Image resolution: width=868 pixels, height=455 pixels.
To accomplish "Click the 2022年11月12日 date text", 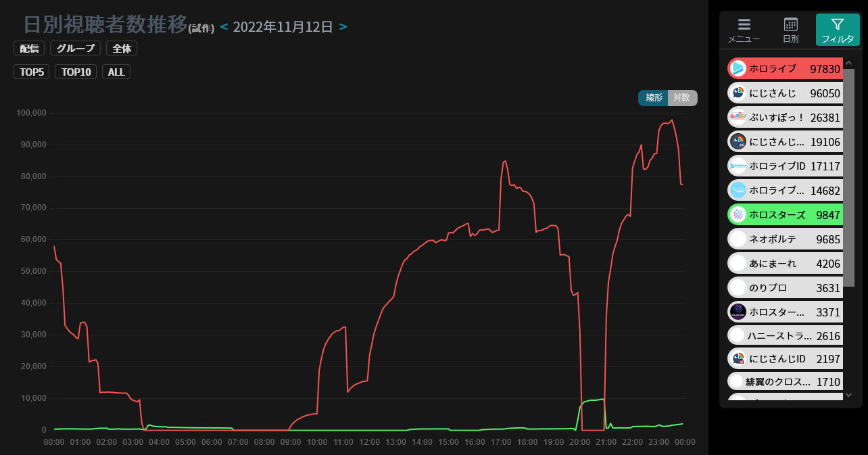I will [283, 27].
